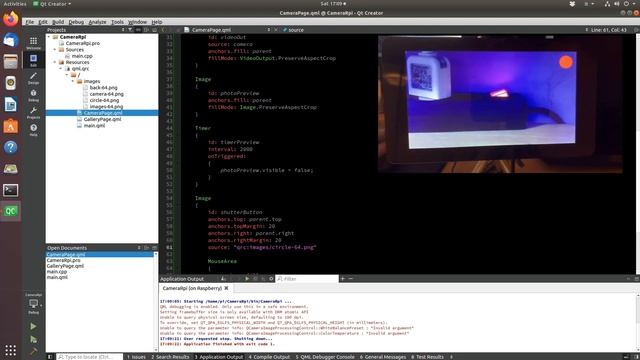Open the Tools menu
The height and width of the screenshot is (360, 640).
point(117,22)
